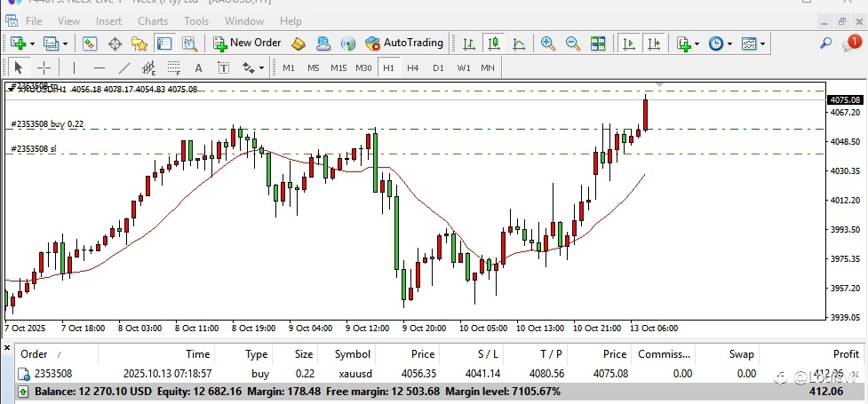
Task: Expand the Profiles dropdown arrow
Action: pos(65,44)
